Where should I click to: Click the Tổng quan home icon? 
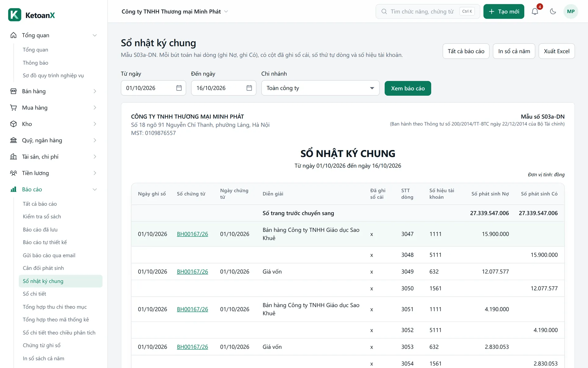[x=13, y=35]
